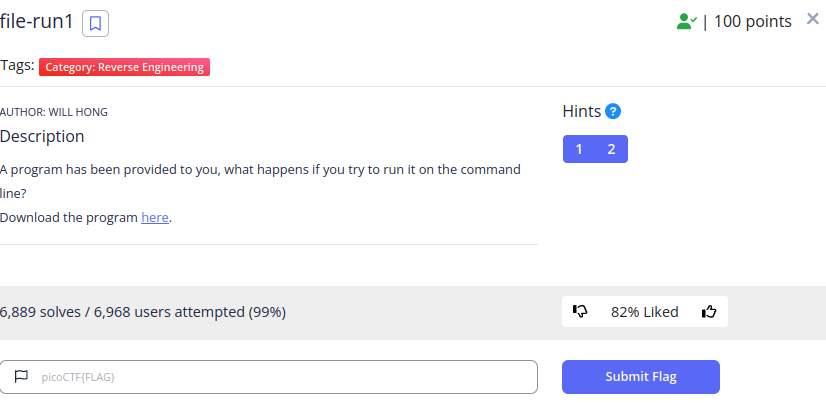The height and width of the screenshot is (403, 826).
Task: Give the challenge a thumbs down
Action: point(580,311)
